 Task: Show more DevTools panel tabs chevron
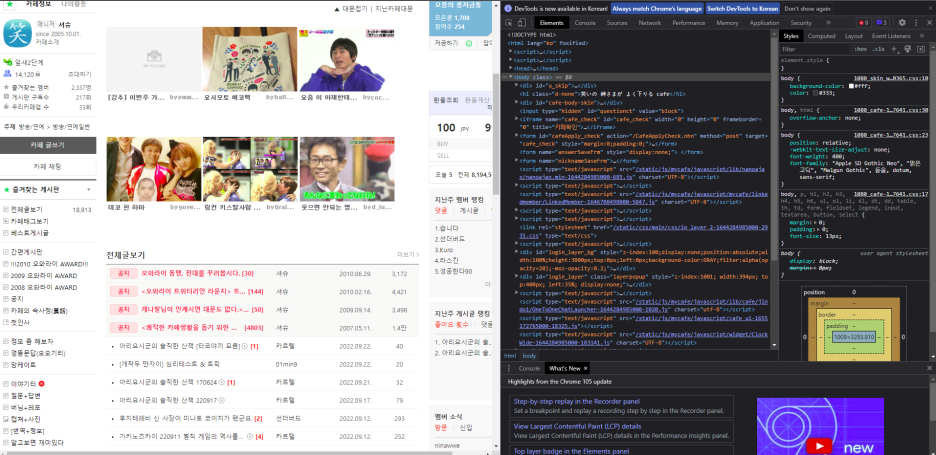pyautogui.click(x=828, y=23)
